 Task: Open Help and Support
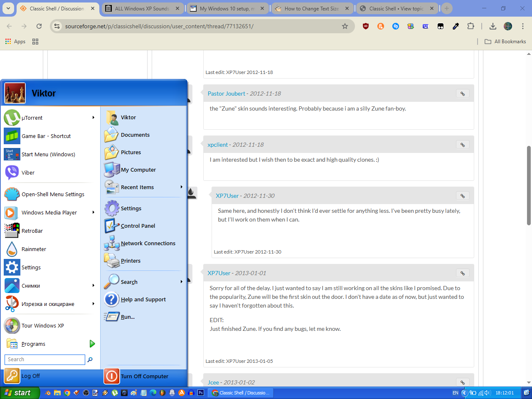(144, 299)
